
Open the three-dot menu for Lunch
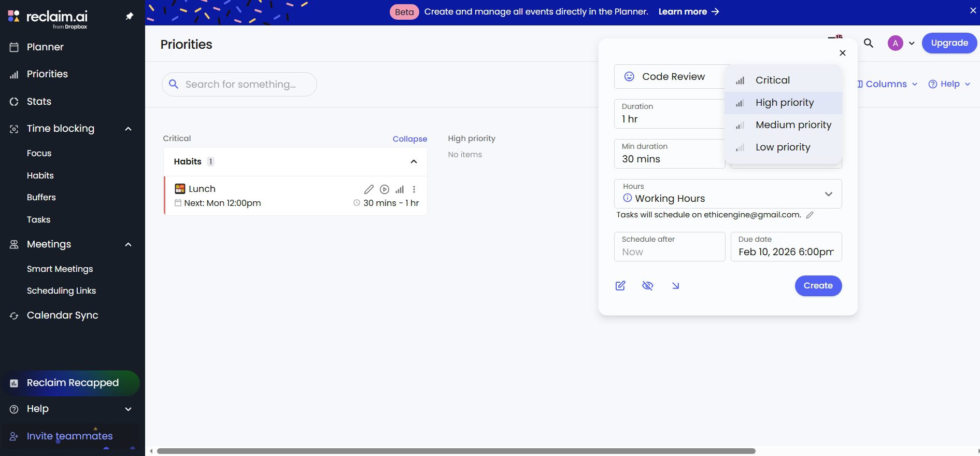pyautogui.click(x=414, y=189)
